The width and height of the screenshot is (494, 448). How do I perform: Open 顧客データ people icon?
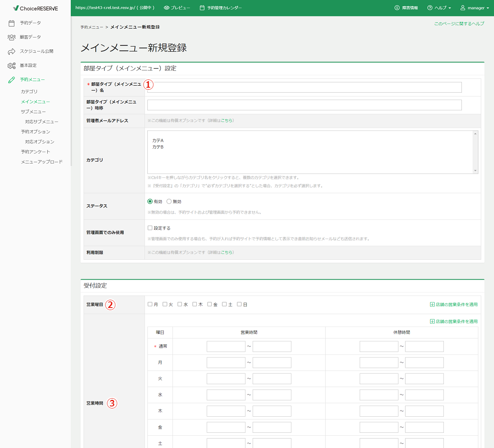point(12,37)
